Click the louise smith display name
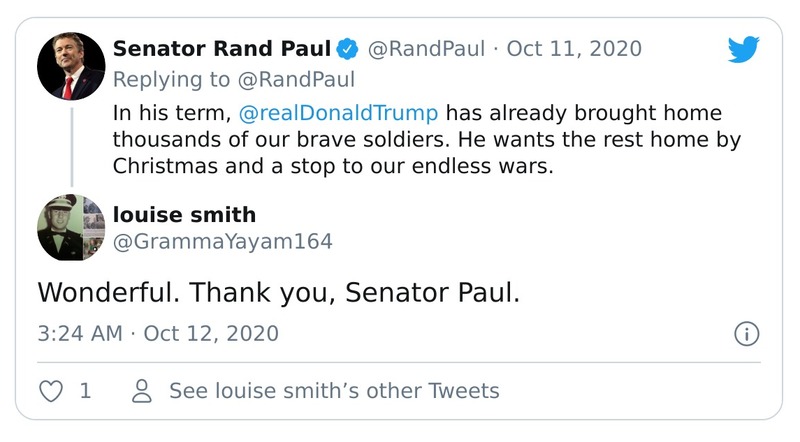The width and height of the screenshot is (800, 442). [184, 215]
